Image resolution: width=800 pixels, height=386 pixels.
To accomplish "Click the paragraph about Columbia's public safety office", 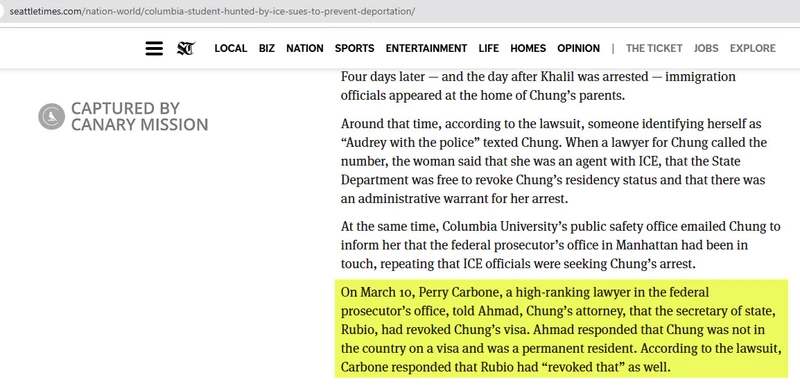I will pos(560,245).
